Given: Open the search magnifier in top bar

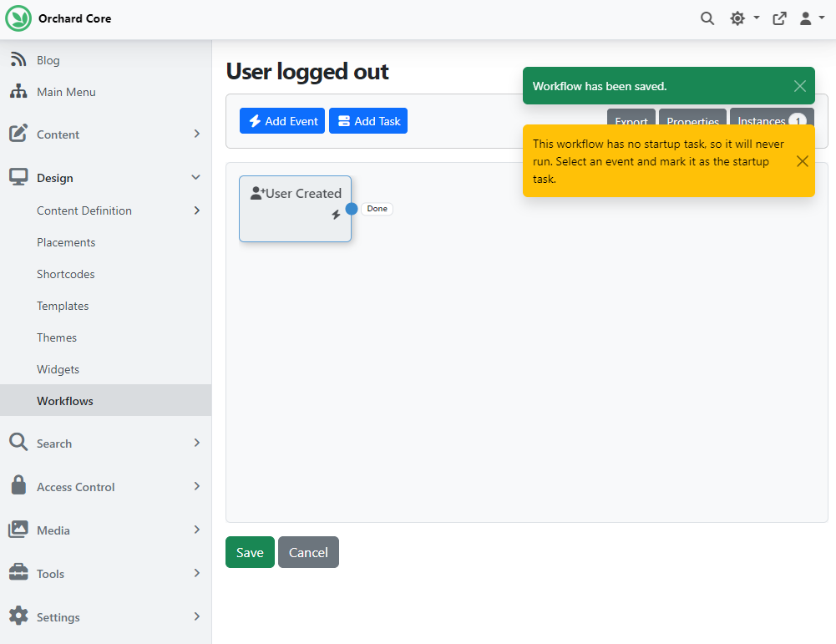Looking at the screenshot, I should click(x=707, y=18).
